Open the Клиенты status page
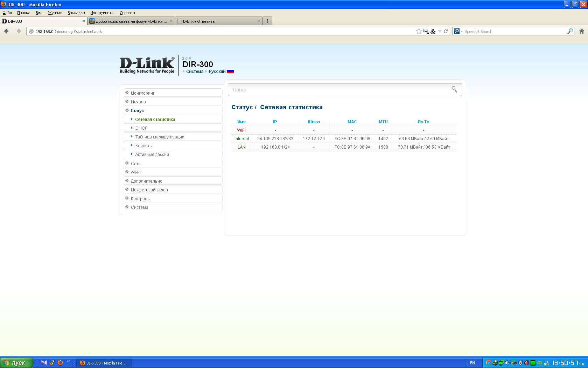 click(x=173, y=145)
